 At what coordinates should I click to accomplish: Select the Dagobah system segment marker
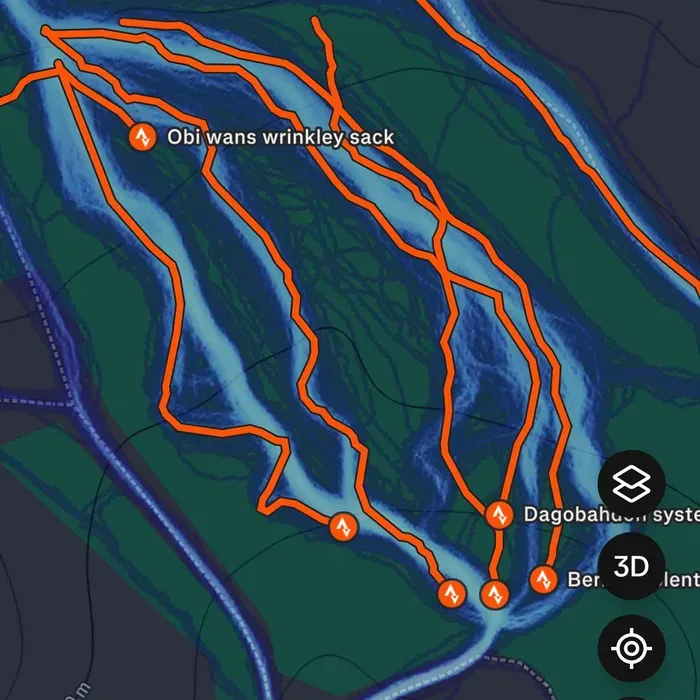point(499,515)
